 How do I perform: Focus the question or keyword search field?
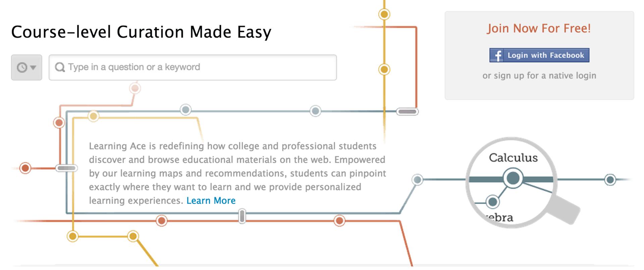193,67
